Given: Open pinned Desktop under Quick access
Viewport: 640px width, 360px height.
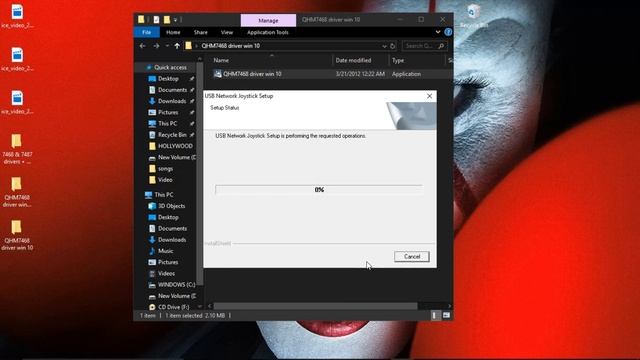Looking at the screenshot, I should point(168,78).
